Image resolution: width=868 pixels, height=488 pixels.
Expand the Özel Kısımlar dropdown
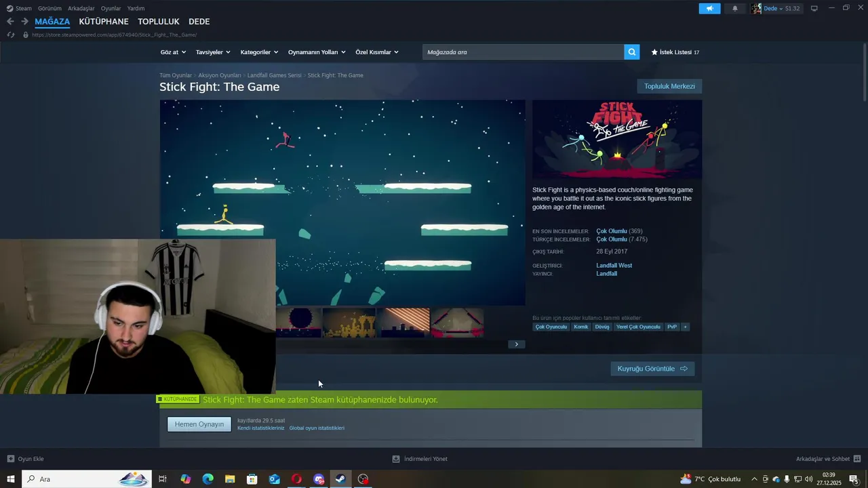377,52
